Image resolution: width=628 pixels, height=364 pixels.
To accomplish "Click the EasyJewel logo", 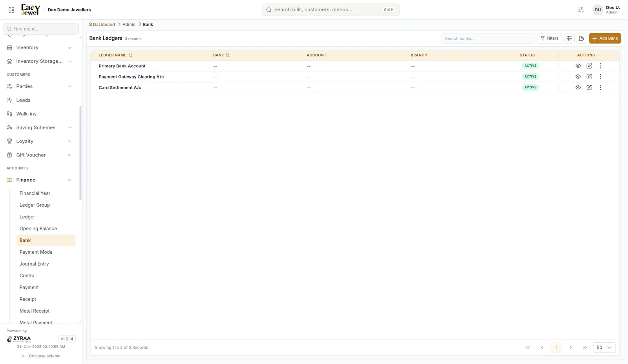I will 31,9.
